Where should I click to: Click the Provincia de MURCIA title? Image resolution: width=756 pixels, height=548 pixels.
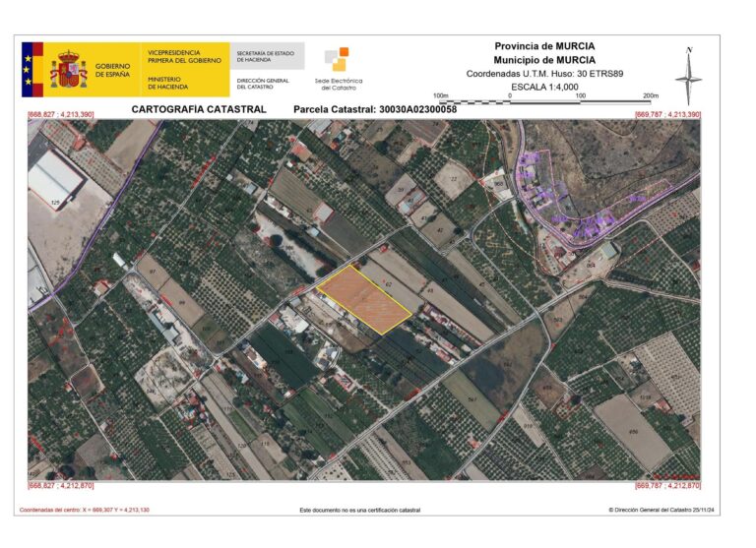tap(543, 45)
